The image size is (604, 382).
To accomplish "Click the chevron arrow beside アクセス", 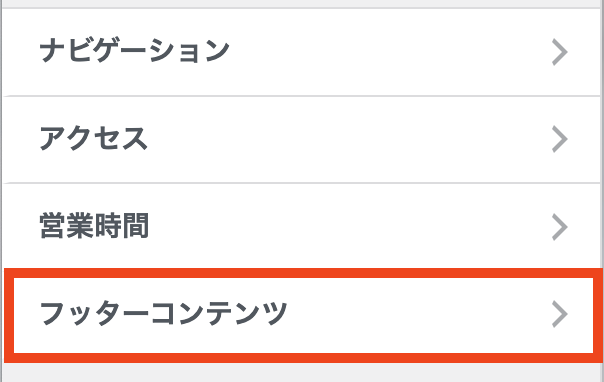I will point(559,139).
